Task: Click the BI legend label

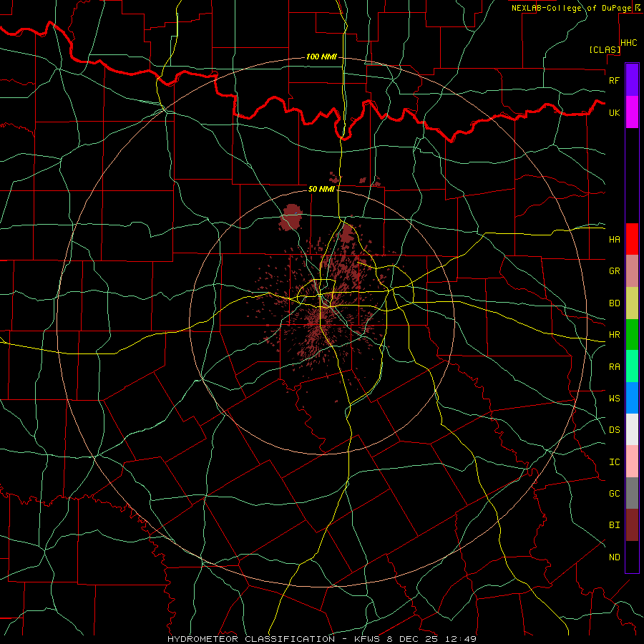Action: [x=614, y=525]
